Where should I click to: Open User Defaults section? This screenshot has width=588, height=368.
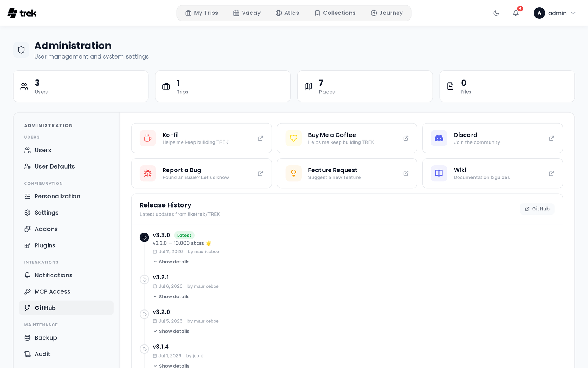coord(66,166)
